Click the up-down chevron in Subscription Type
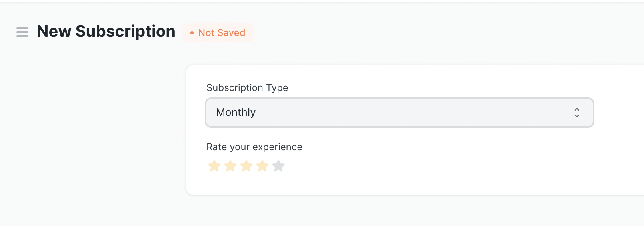The width and height of the screenshot is (644, 226). [577, 113]
